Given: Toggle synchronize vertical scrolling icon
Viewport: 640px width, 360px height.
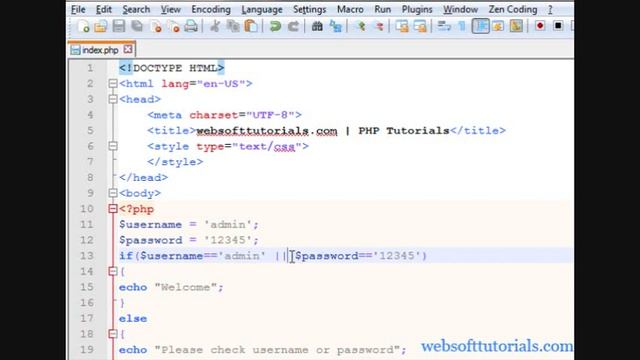Looking at the screenshot, I should pos(402,27).
